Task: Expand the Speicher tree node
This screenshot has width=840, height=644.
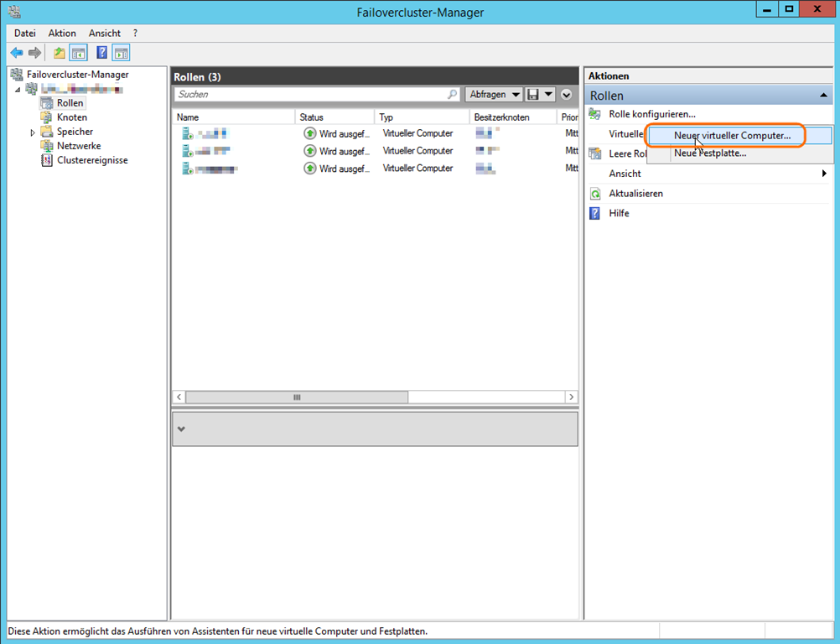Action: 33,132
